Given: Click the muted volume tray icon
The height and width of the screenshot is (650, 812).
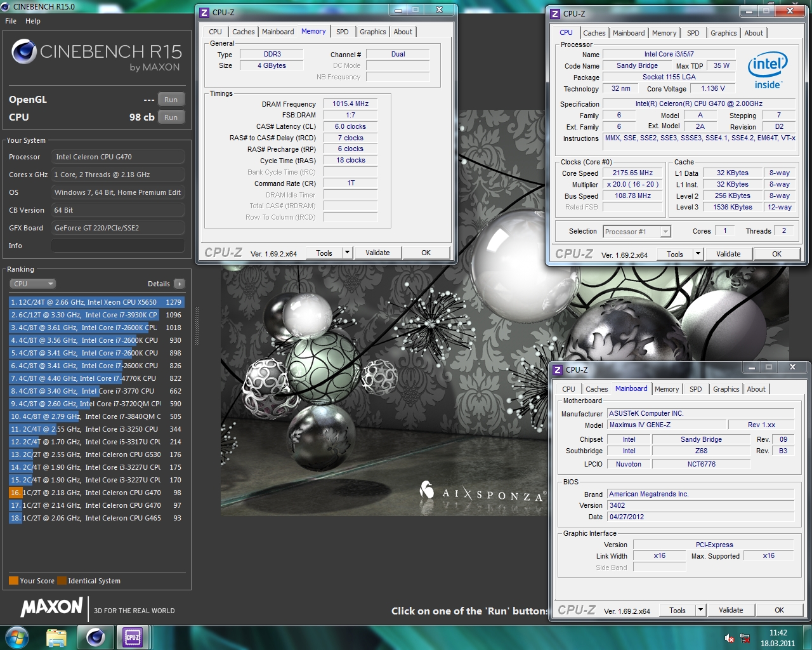Looking at the screenshot, I should point(730,639).
